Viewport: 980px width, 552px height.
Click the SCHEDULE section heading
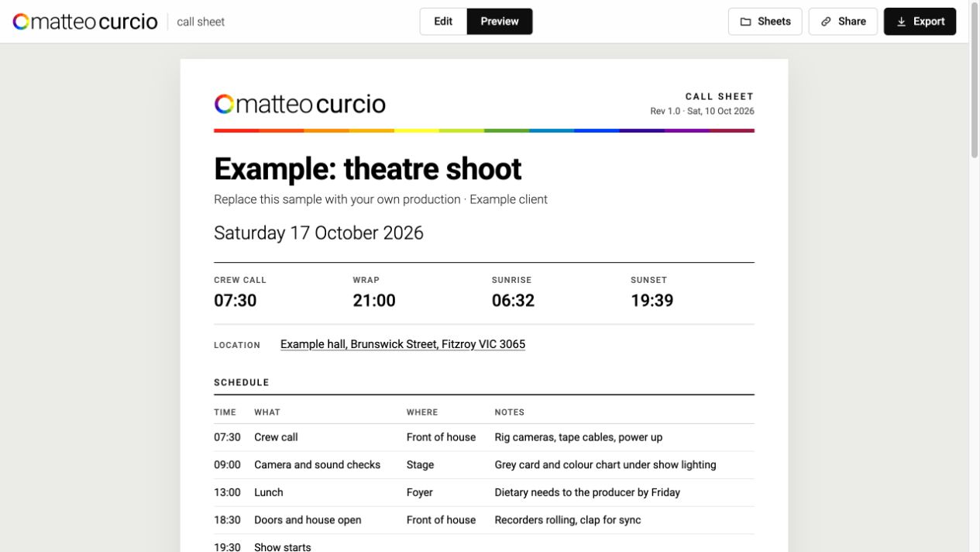tap(242, 382)
